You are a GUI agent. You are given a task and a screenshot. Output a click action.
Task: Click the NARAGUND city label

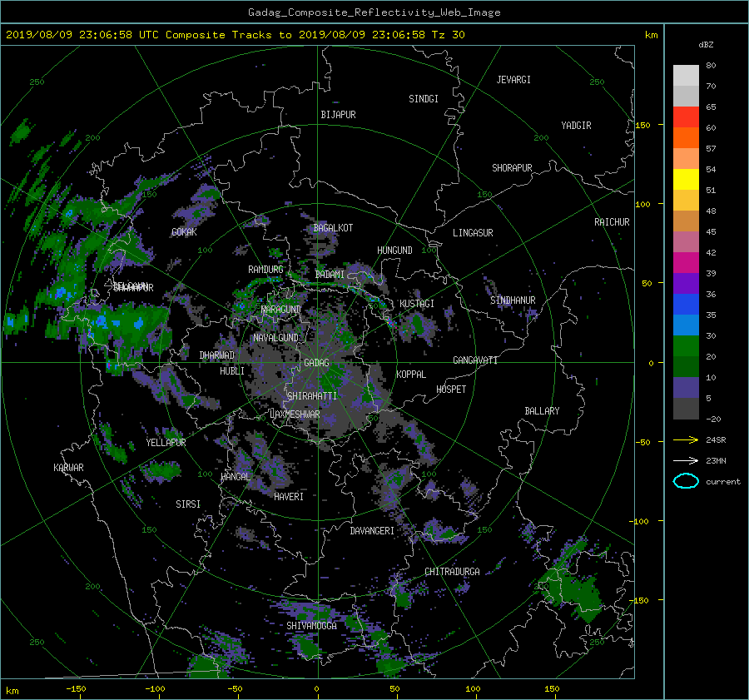(x=281, y=310)
